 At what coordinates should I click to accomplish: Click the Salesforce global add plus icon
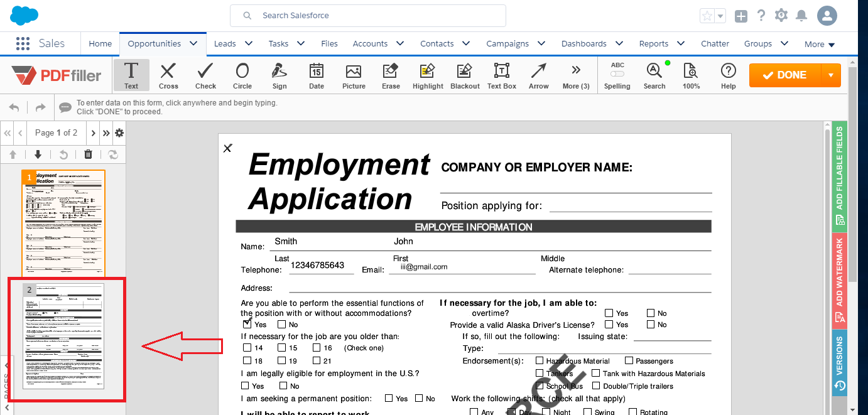pos(741,16)
